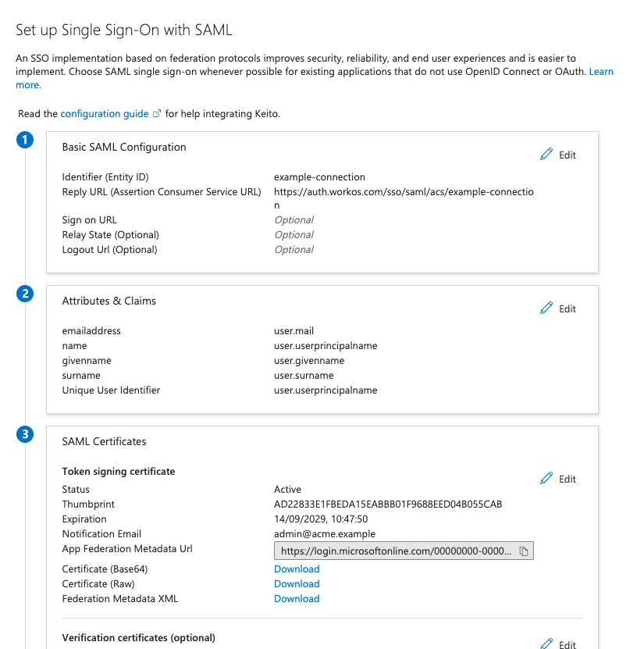Click the Optional value for Logout Url

coord(294,250)
